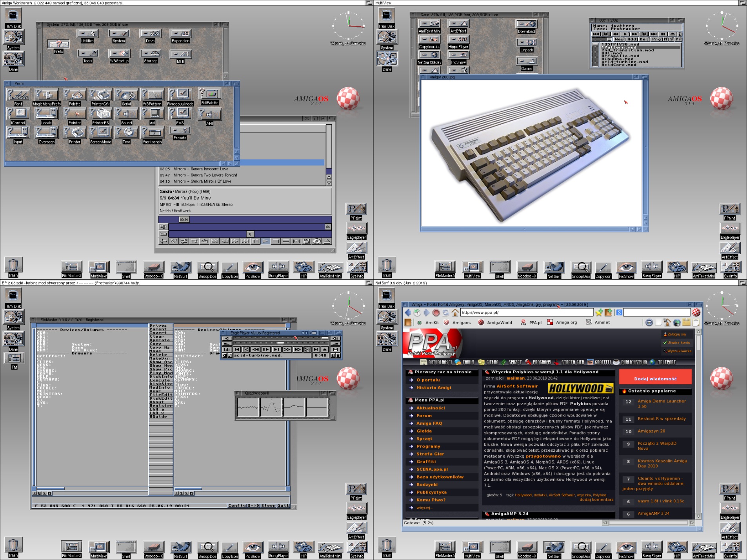
Task: Select 'Sandra Two Lovers Tonight' playlist entry
Action: (242, 175)
